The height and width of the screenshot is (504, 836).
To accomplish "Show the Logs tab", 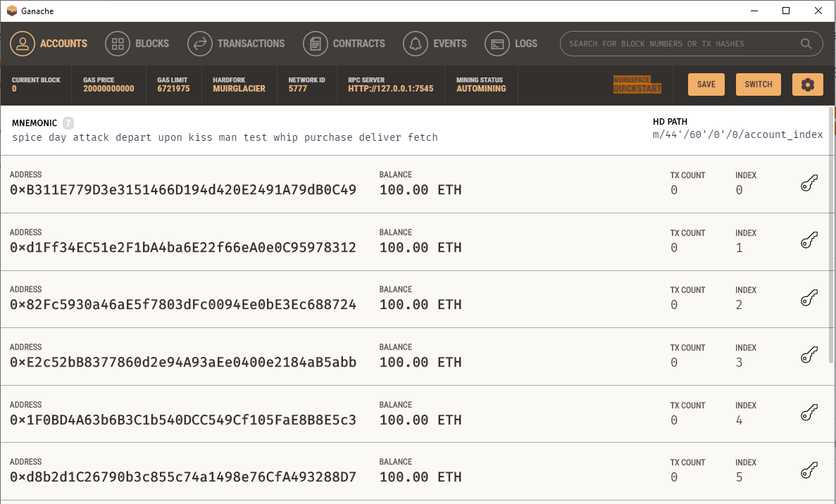I will tap(511, 44).
